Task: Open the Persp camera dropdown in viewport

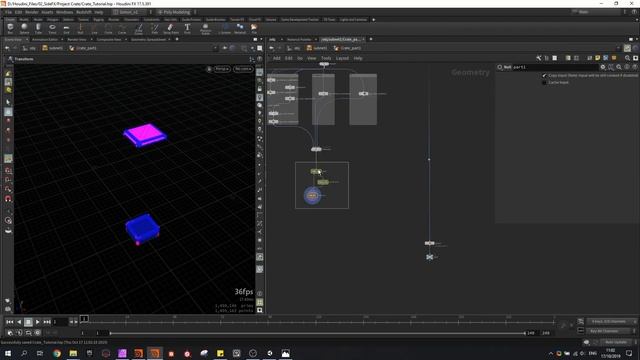Action: (222, 69)
